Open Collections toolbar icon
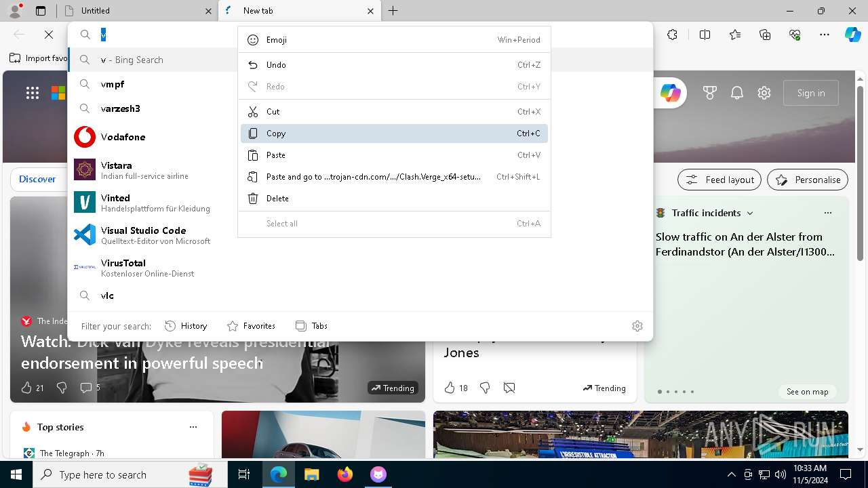868x488 pixels. point(765,35)
